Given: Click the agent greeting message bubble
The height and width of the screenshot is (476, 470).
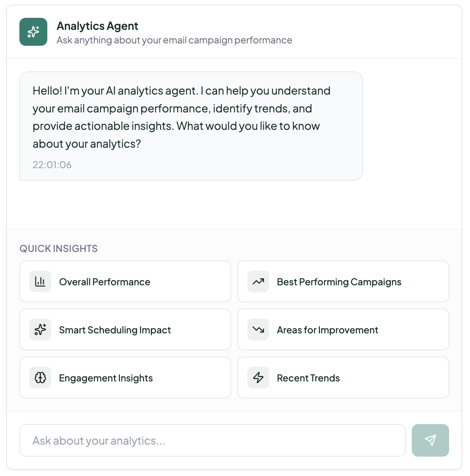Looking at the screenshot, I should tap(191, 126).
